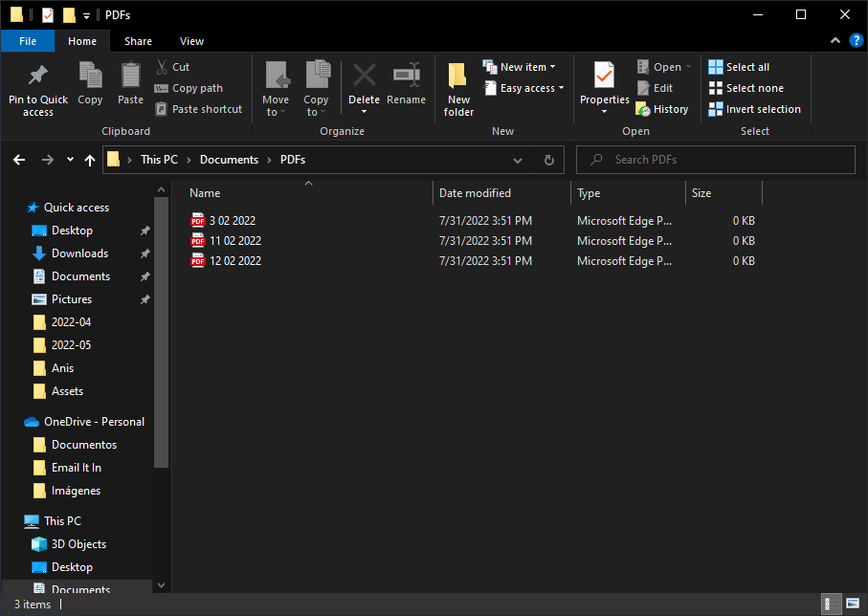Click the Delete X icon
Image resolution: width=868 pixels, height=616 pixels.
point(365,76)
